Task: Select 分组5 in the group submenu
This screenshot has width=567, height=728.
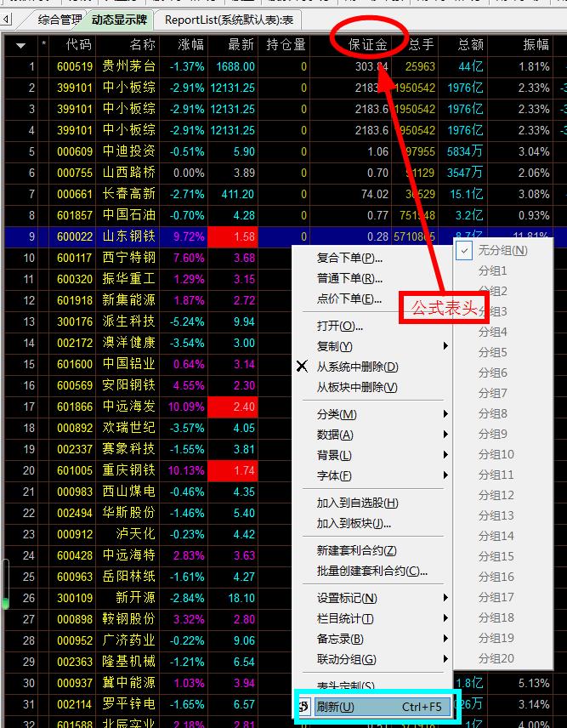Action: point(492,352)
